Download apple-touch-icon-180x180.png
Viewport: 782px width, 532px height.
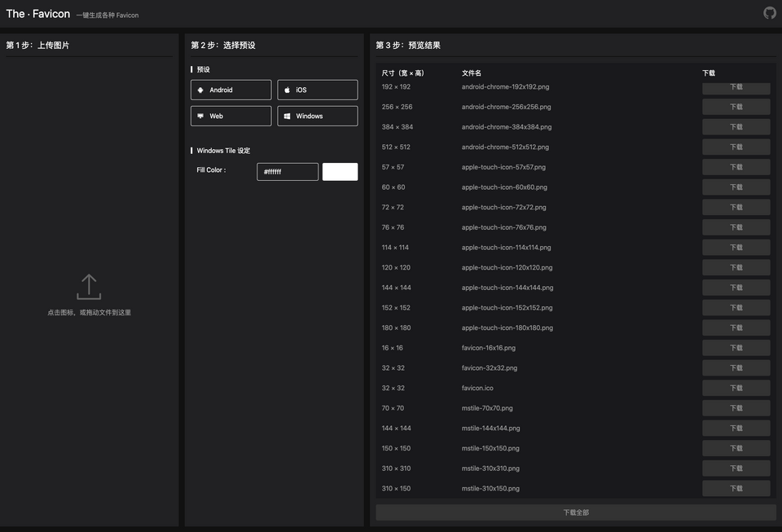(x=736, y=328)
